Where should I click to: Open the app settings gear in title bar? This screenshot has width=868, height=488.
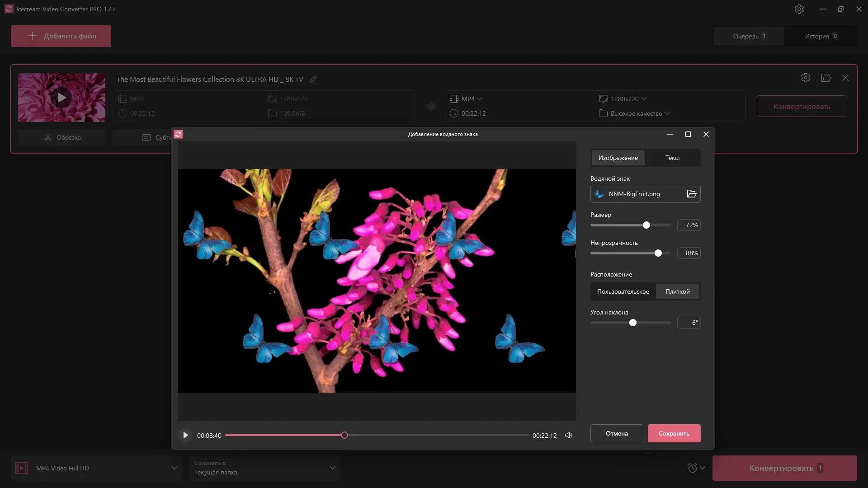pos(799,9)
